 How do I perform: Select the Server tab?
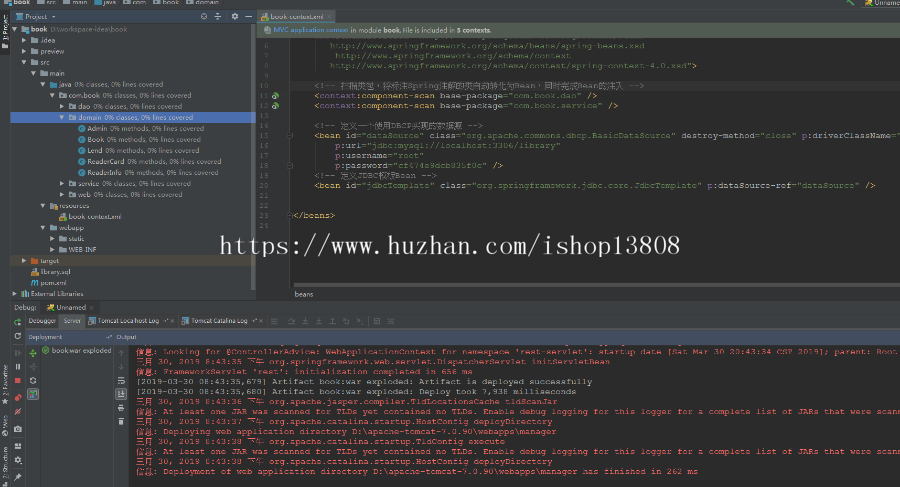(72, 321)
